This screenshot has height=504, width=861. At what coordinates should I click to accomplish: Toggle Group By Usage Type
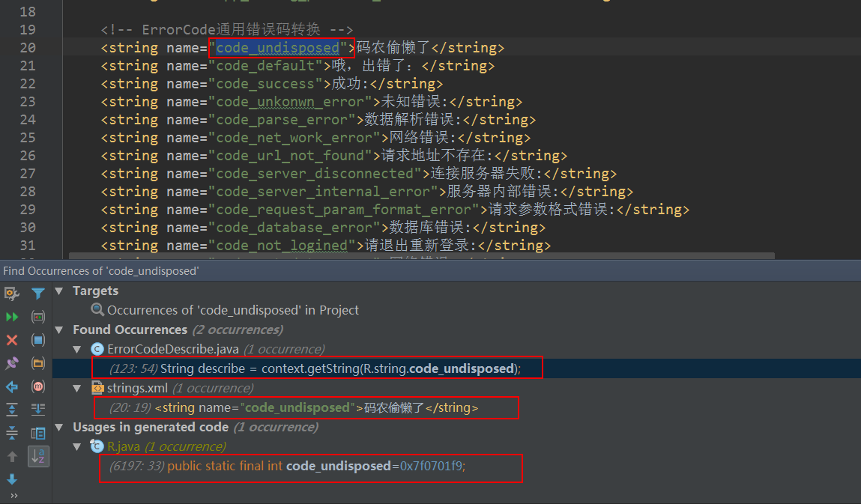point(38,317)
